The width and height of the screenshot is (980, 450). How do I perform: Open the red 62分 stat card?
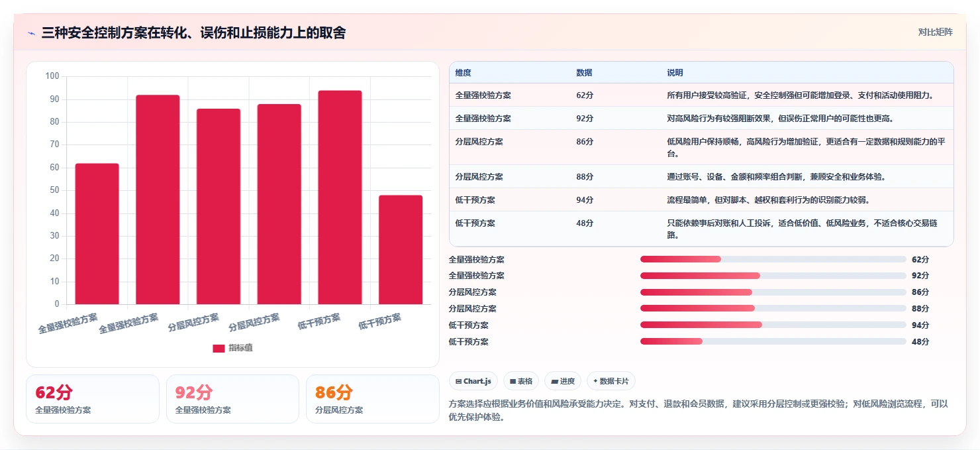93,399
